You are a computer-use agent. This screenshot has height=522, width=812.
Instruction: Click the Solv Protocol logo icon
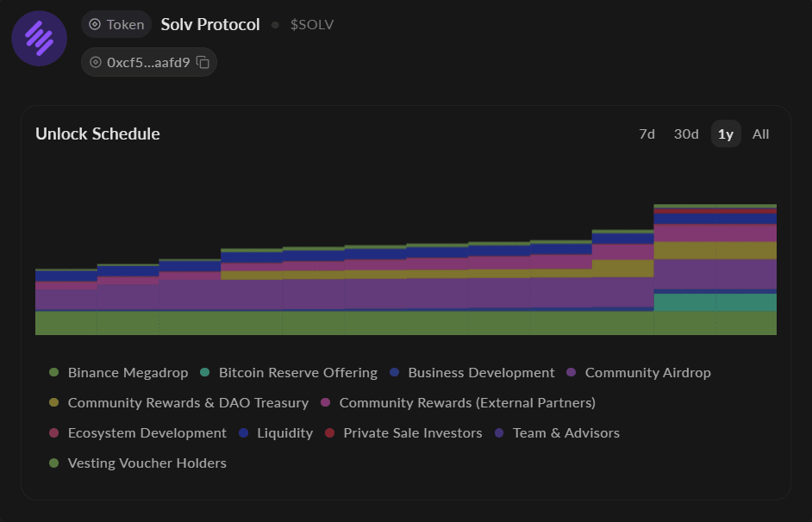pos(39,38)
